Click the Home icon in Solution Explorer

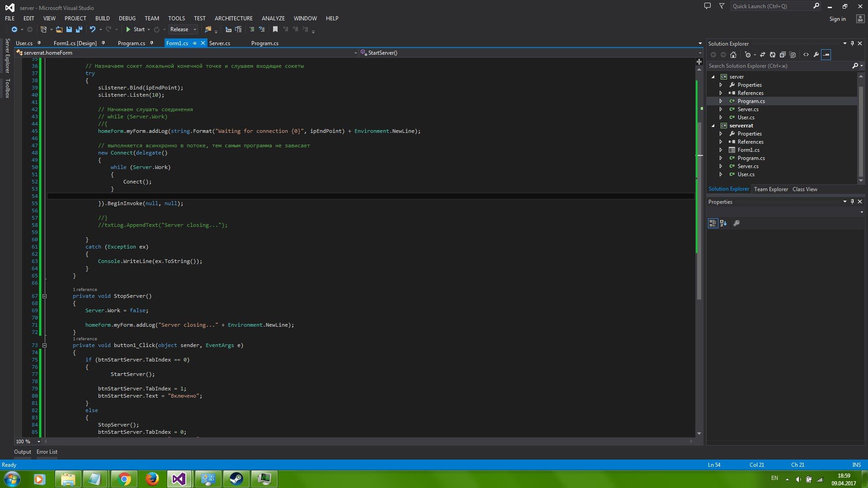(x=733, y=55)
